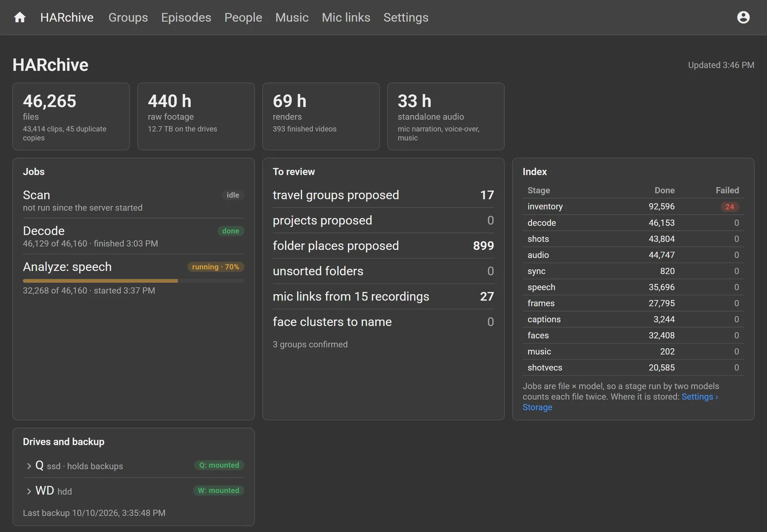Image resolution: width=767 pixels, height=532 pixels.
Task: Expand the Q ssd drive row
Action: tap(133, 465)
